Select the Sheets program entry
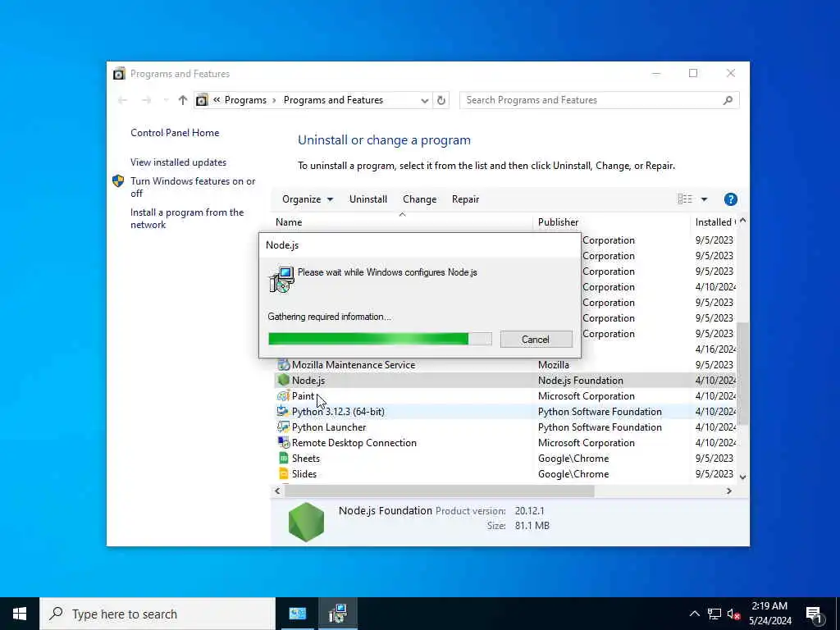Viewport: 840px width, 630px height. coord(505,458)
